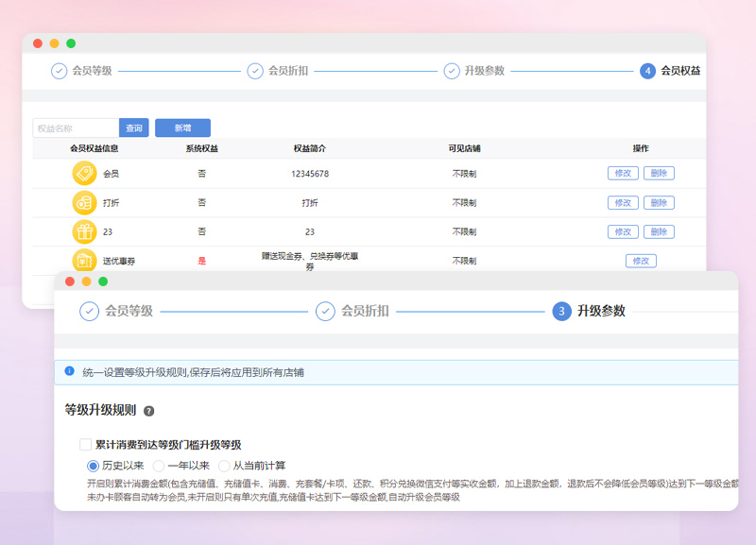Viewport: 756px width, 545px height.
Task: Click the 等级升级规则 section heading
Action: point(101,410)
